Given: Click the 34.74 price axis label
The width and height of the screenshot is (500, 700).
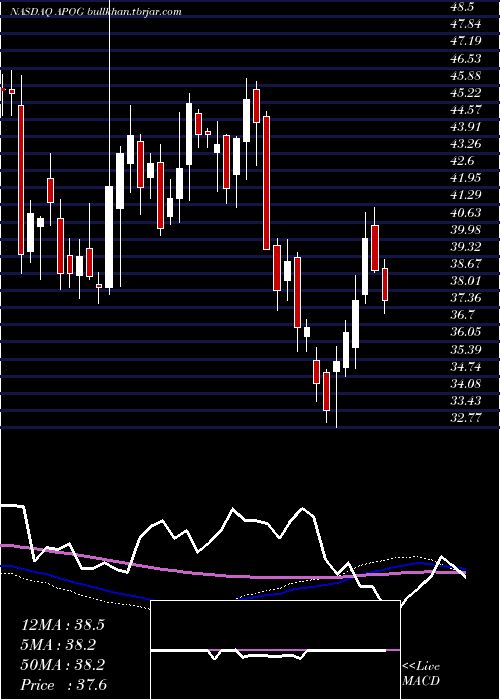Looking at the screenshot, I should point(467,367).
